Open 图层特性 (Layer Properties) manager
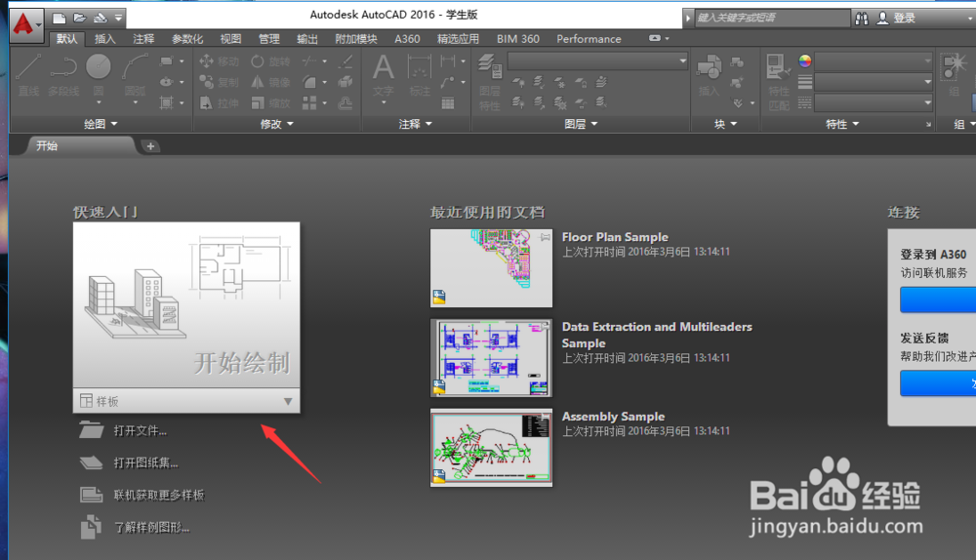 click(490, 82)
